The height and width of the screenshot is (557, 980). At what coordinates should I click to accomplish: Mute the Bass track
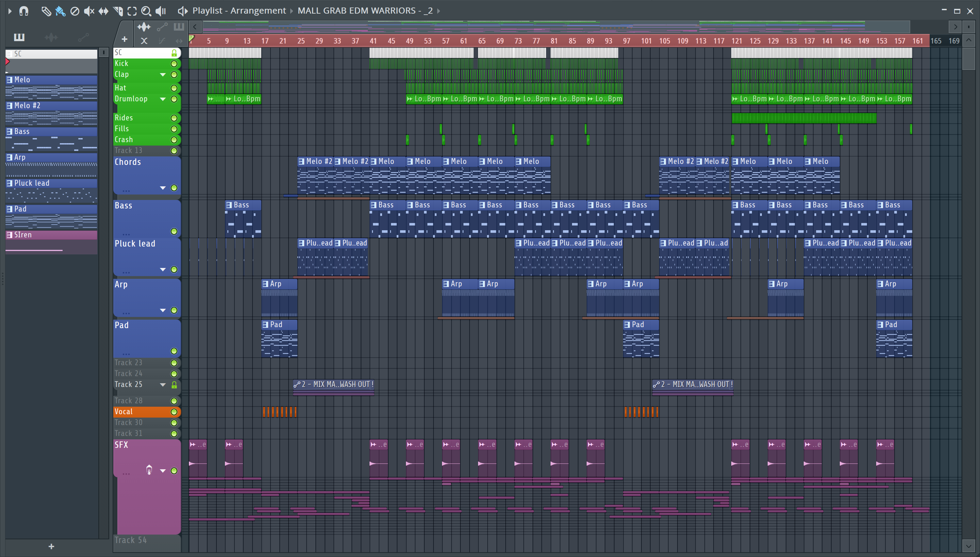[x=174, y=231]
